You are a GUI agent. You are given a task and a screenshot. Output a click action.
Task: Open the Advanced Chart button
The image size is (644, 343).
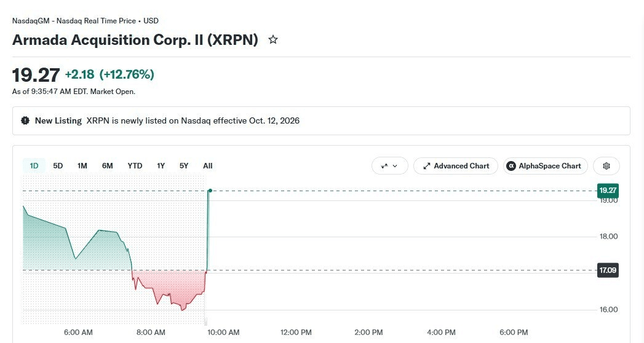[x=456, y=166]
